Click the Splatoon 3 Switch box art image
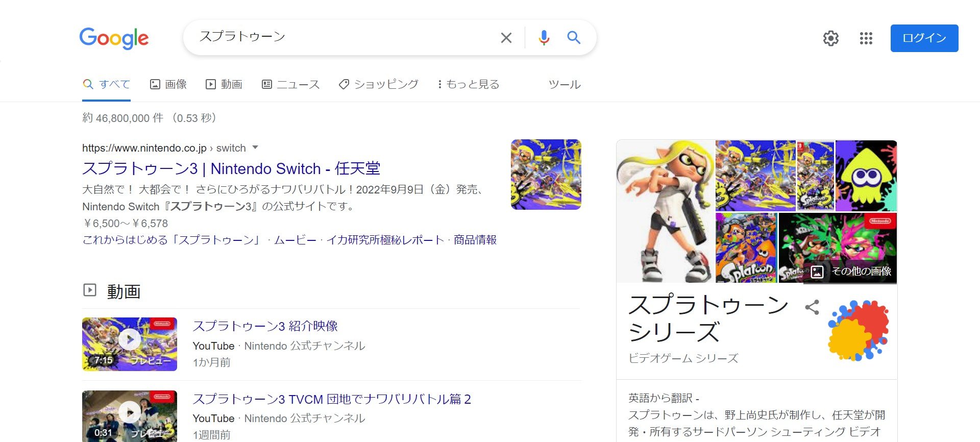This screenshot has width=980, height=442. (816, 176)
